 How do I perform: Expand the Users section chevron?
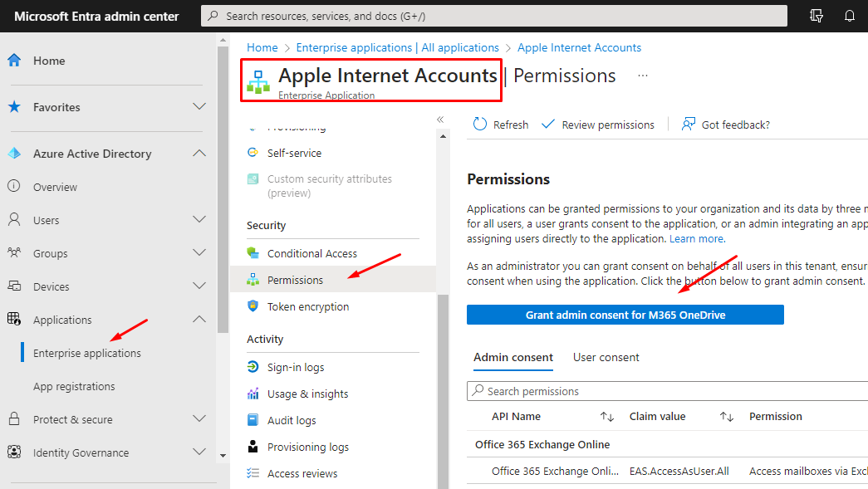pyautogui.click(x=199, y=220)
